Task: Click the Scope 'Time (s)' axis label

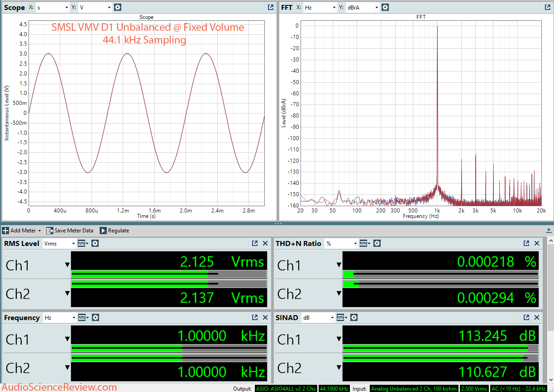Action: [x=146, y=217]
